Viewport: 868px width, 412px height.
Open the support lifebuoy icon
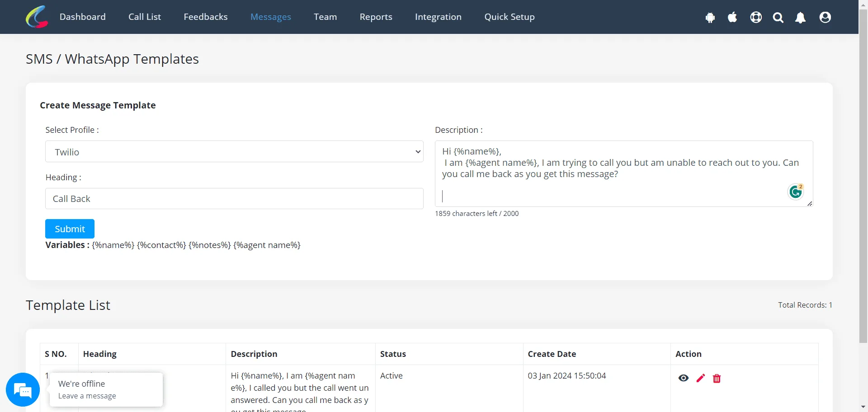click(756, 17)
